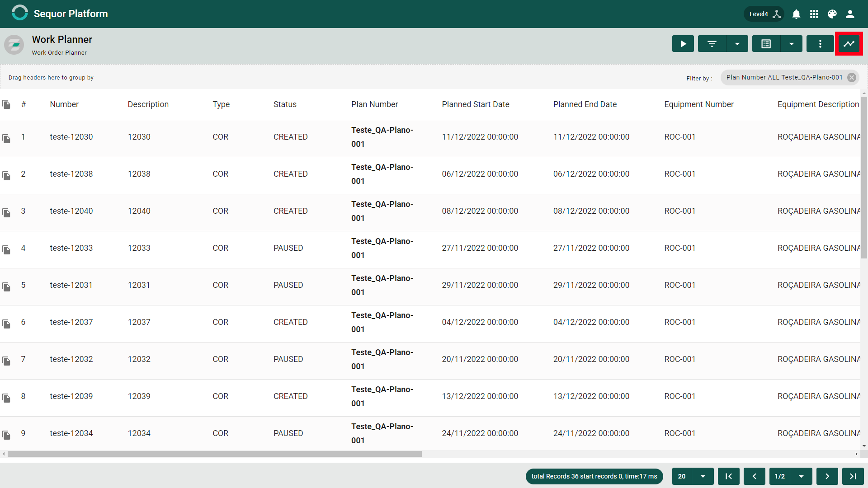Copy row teste-12039
This screenshot has height=488, width=868.
point(6,398)
